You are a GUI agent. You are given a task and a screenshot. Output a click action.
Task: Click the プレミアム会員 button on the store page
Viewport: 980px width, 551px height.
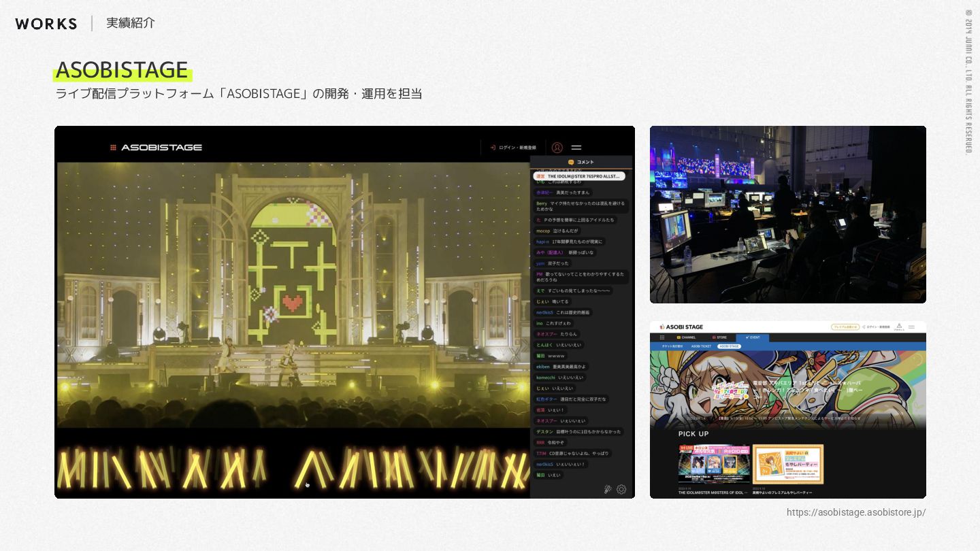(845, 327)
